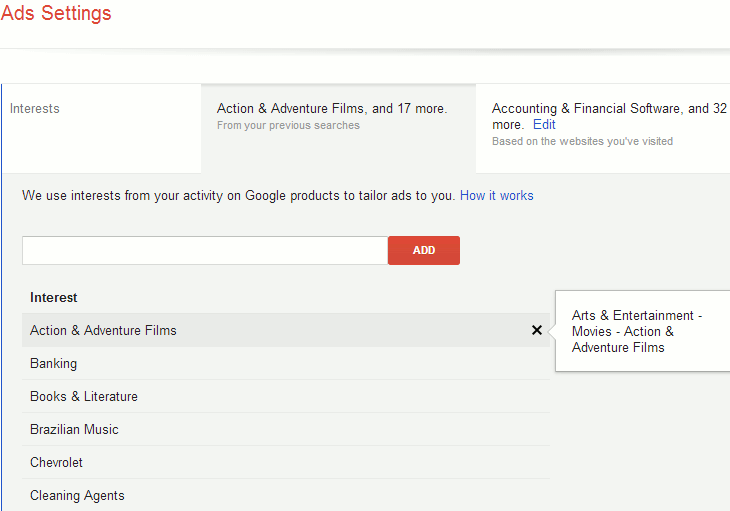Select the Action & Adventure Films row
730x511 pixels.
point(286,330)
